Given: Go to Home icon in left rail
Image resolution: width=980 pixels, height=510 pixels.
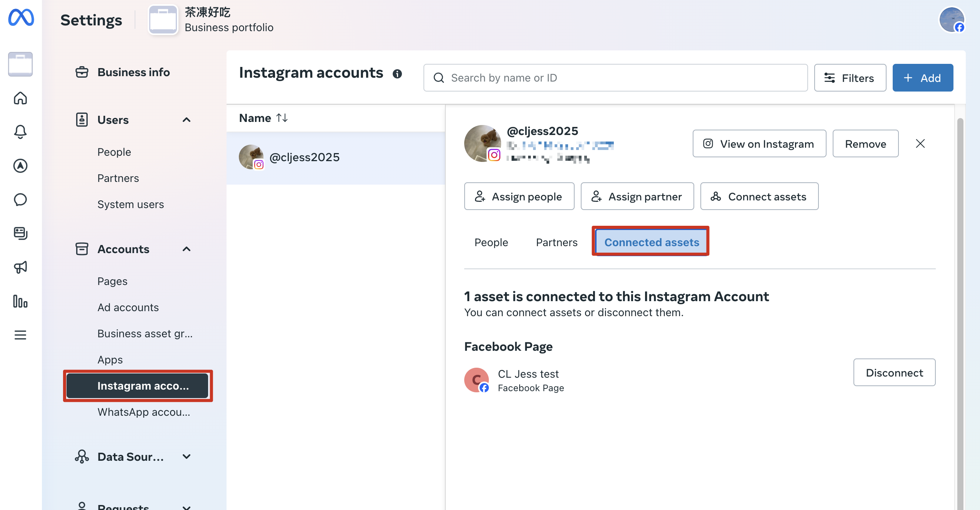Looking at the screenshot, I should [20, 98].
